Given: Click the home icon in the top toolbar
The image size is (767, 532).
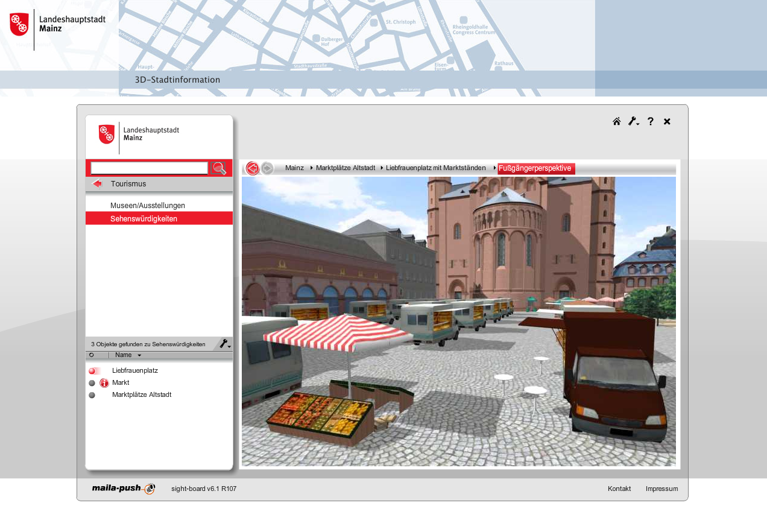Looking at the screenshot, I should [x=616, y=121].
